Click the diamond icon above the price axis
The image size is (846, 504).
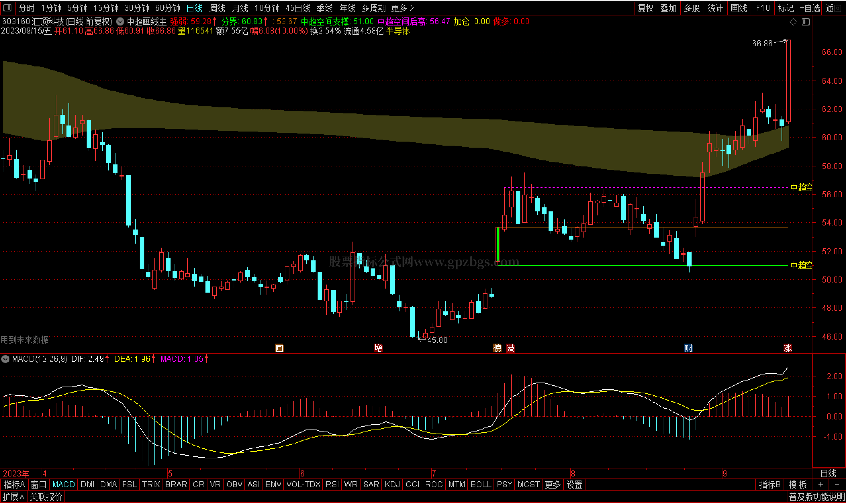(x=793, y=22)
